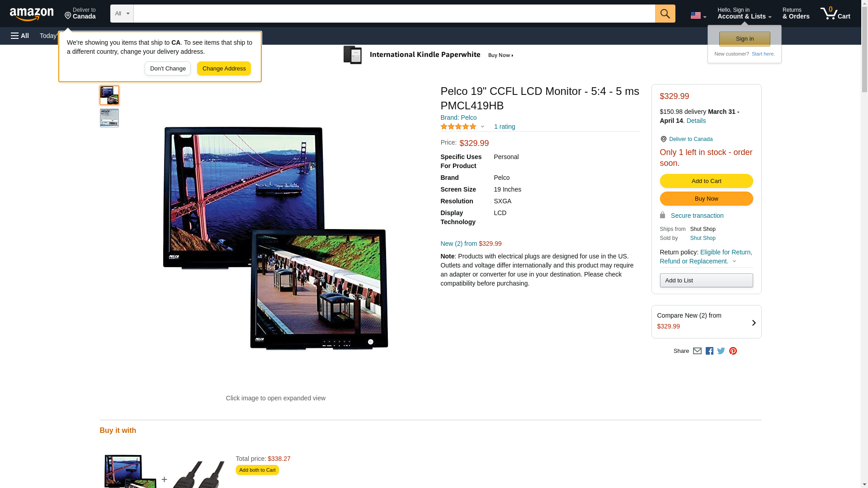The image size is (868, 488).
Task: Open the language flag dropdown
Action: tap(698, 16)
